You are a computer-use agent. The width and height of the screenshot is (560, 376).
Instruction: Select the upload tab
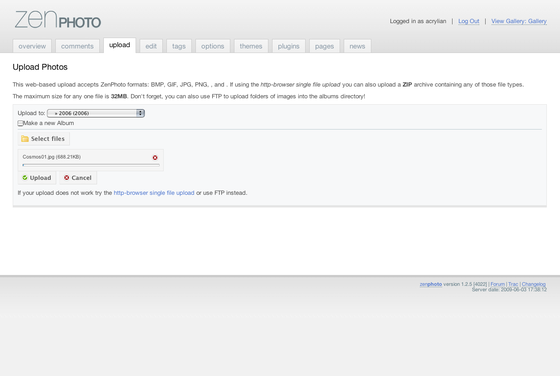pos(120,45)
